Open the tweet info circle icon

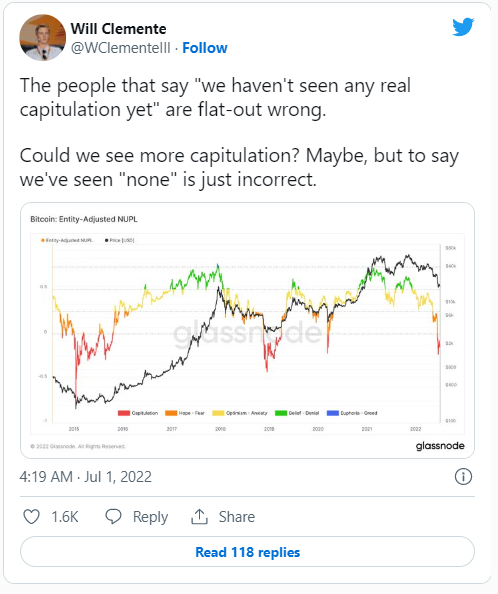click(x=463, y=477)
